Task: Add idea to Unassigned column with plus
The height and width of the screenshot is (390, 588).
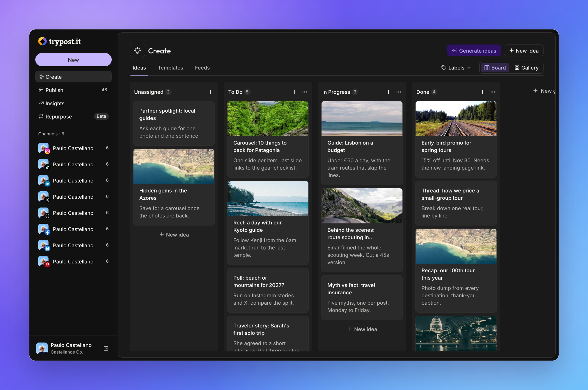Action: pos(210,92)
